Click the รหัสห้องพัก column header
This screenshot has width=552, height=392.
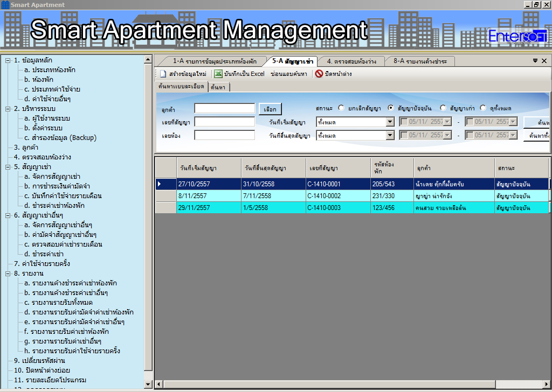(392, 168)
